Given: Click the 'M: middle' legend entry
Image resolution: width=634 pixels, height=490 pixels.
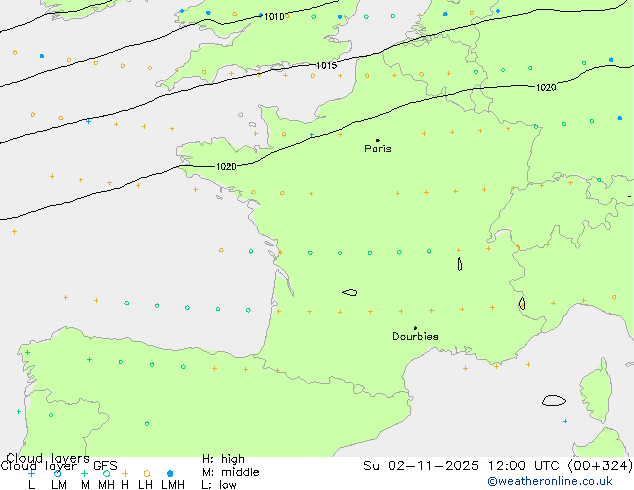Looking at the screenshot, I should coord(230,472).
